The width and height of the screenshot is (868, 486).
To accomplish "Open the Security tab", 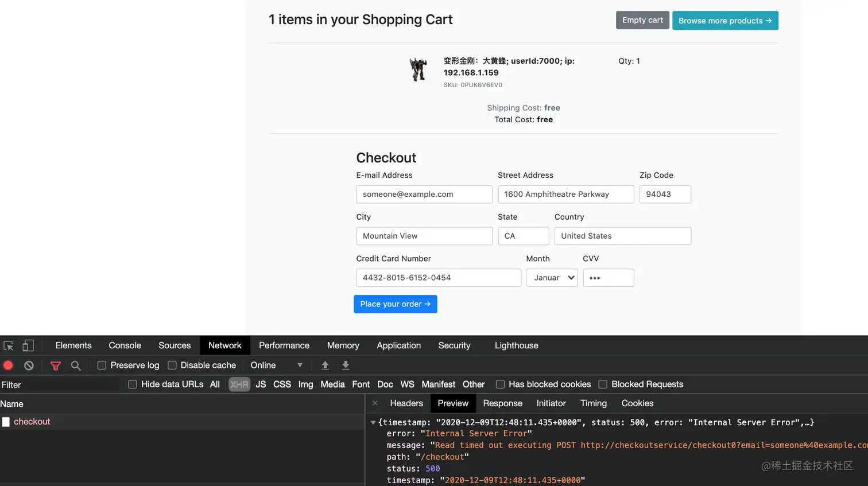I will [x=454, y=345].
